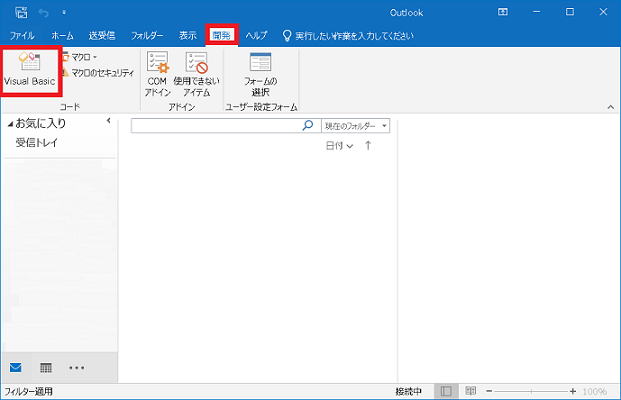Click the send/receive quick access icon

coord(21,12)
